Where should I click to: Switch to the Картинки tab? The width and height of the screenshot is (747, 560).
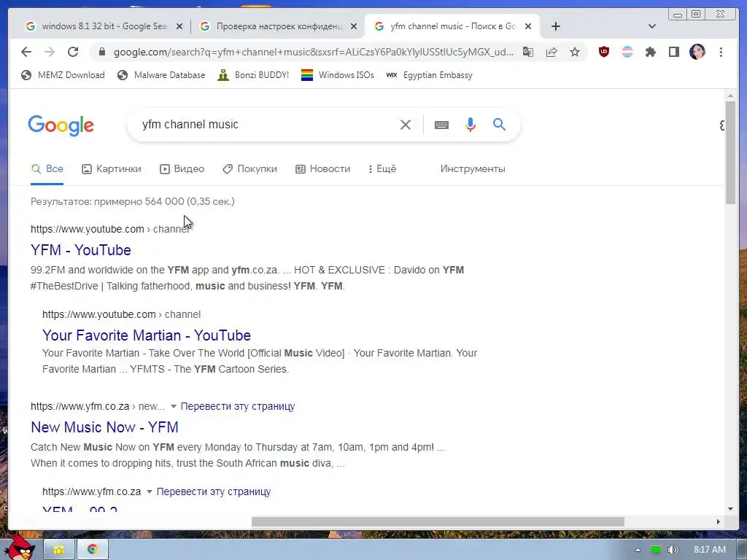[x=112, y=168]
